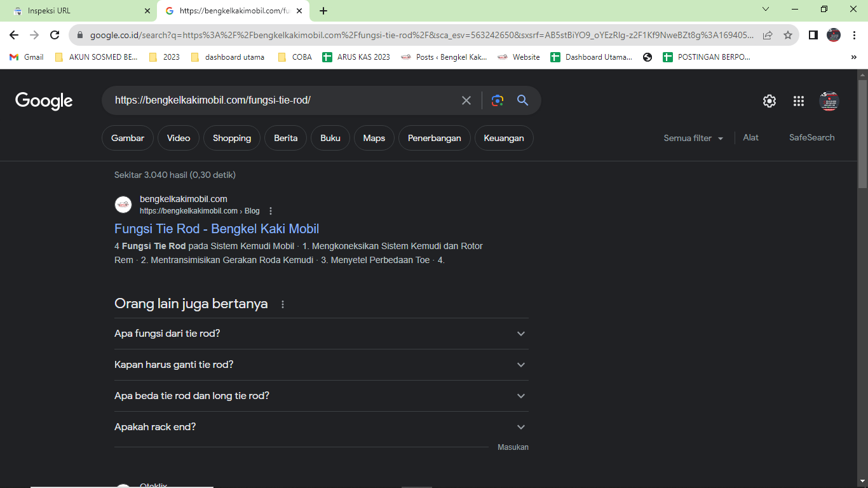Screen dimensions: 868x488
Task: Open Chrome's three-dot menu
Action: 855,35
